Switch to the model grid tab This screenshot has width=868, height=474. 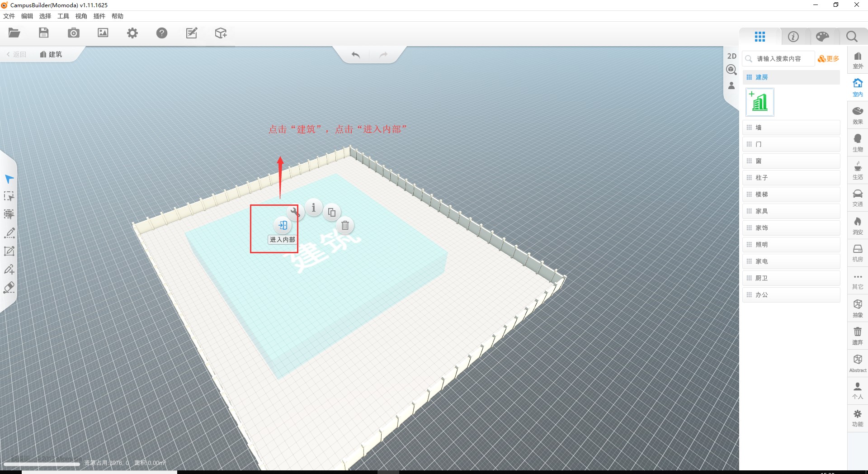pos(760,37)
